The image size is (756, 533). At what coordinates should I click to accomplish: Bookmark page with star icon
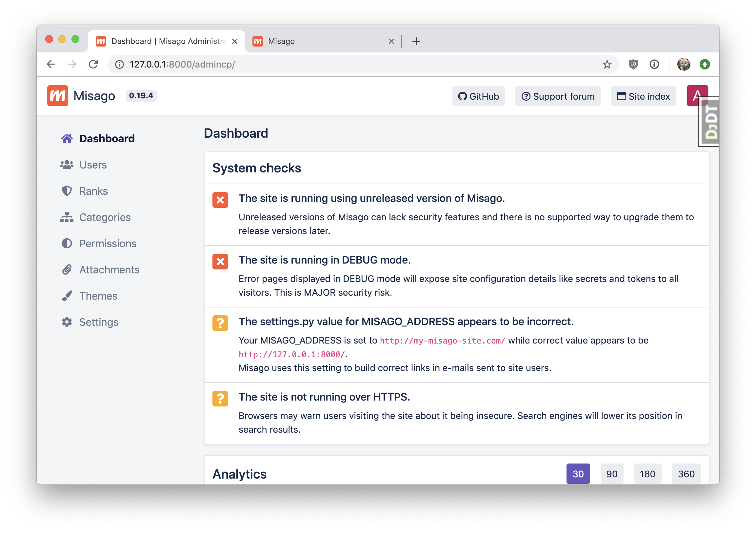pos(607,64)
